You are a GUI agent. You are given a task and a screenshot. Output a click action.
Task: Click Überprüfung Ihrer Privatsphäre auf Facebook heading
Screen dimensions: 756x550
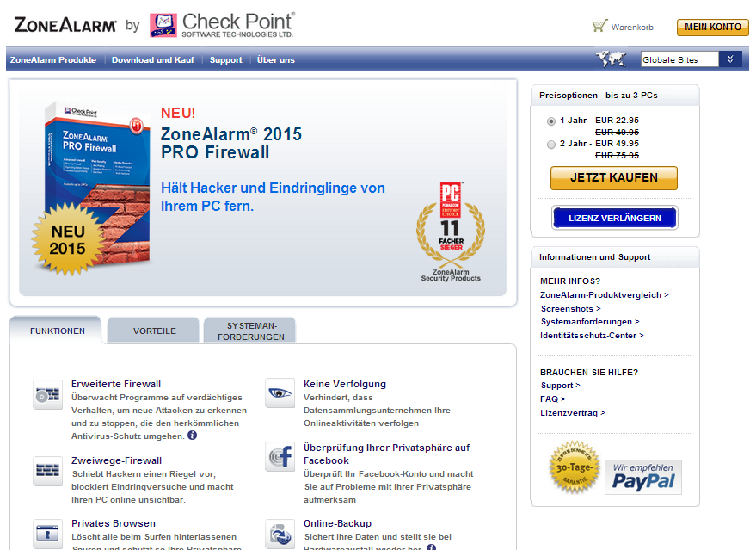(386, 454)
